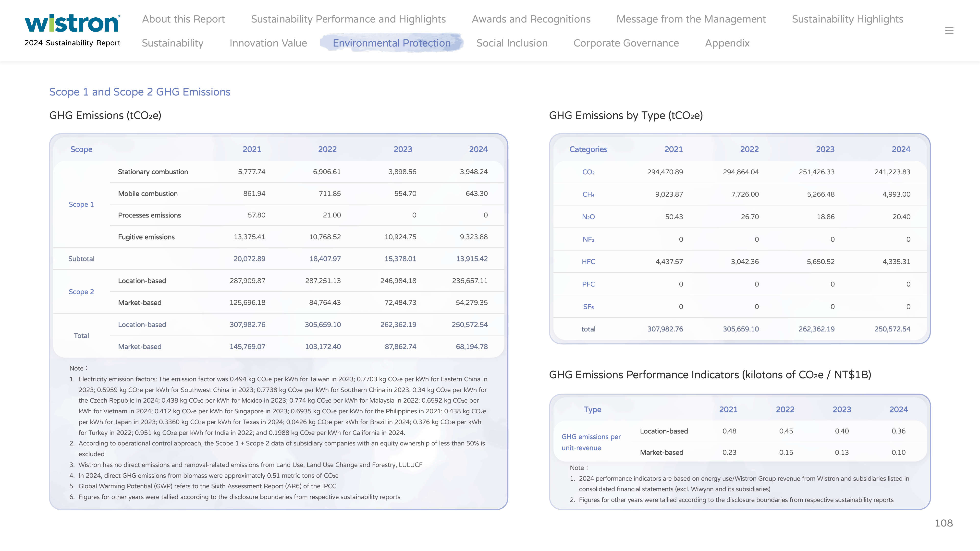The width and height of the screenshot is (980, 551).
Task: Select the Sustainability nav item
Action: (x=173, y=43)
